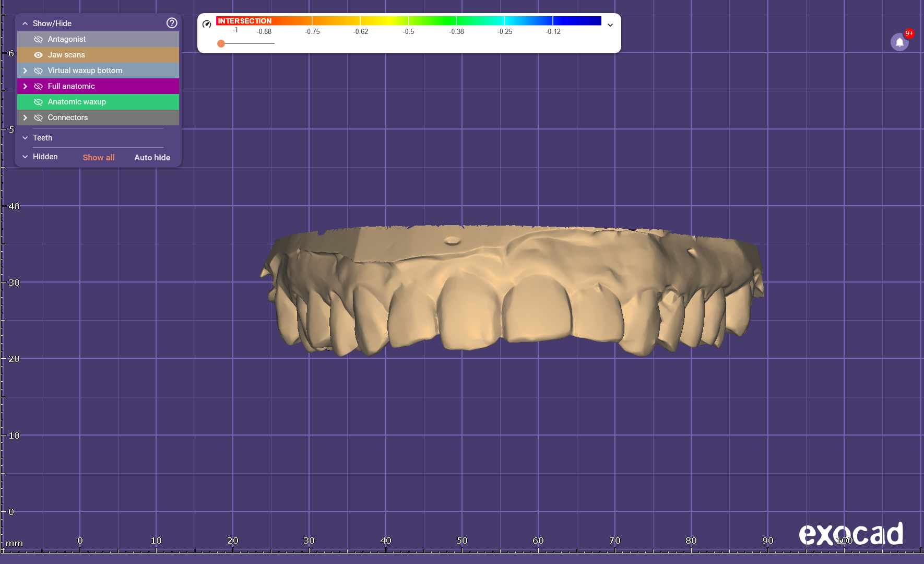This screenshot has width=924, height=564.
Task: Toggle Full anatomic visibility eye icon
Action: click(38, 86)
